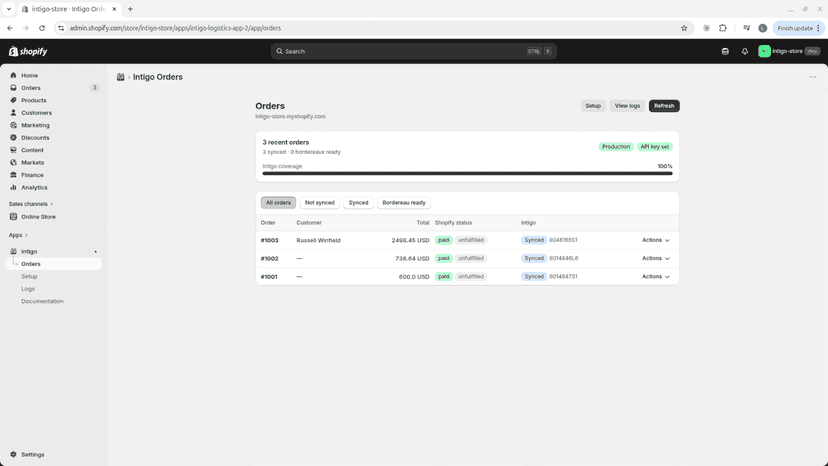828x466 pixels.
Task: Open Setup under Intigo app
Action: pos(29,276)
